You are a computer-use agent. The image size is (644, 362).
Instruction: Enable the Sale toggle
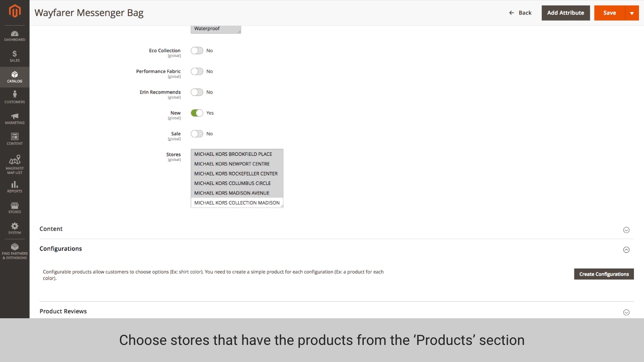[197, 134]
